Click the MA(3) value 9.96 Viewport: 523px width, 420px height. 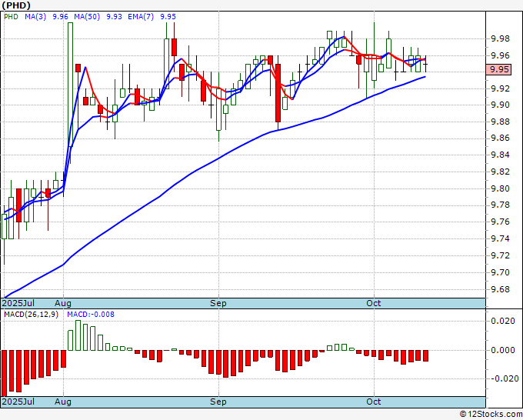60,17
